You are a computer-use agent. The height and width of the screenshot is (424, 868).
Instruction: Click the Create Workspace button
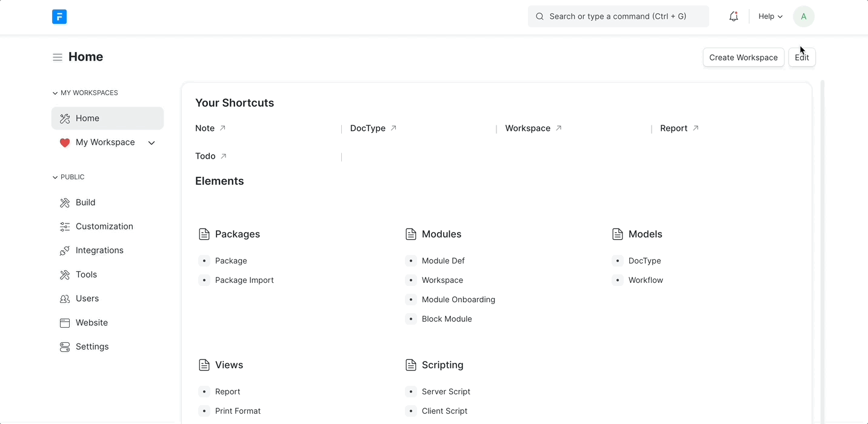(x=743, y=58)
